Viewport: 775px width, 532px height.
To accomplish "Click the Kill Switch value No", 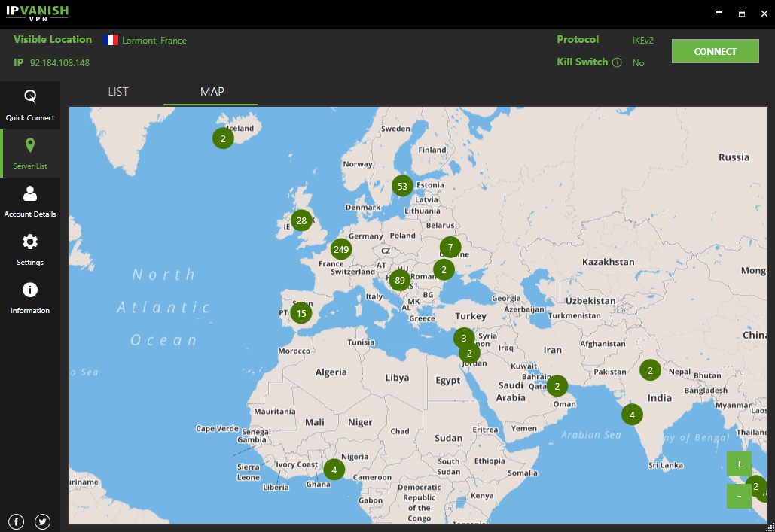I will tap(638, 62).
